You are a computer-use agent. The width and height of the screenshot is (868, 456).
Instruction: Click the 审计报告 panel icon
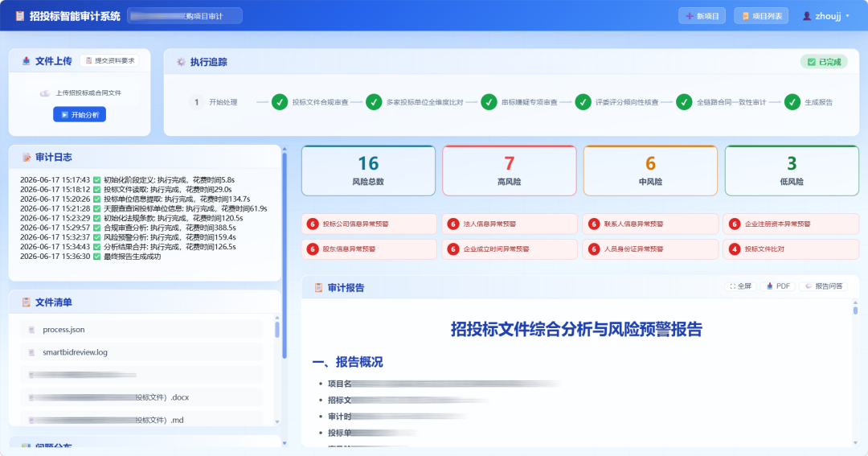(x=318, y=288)
